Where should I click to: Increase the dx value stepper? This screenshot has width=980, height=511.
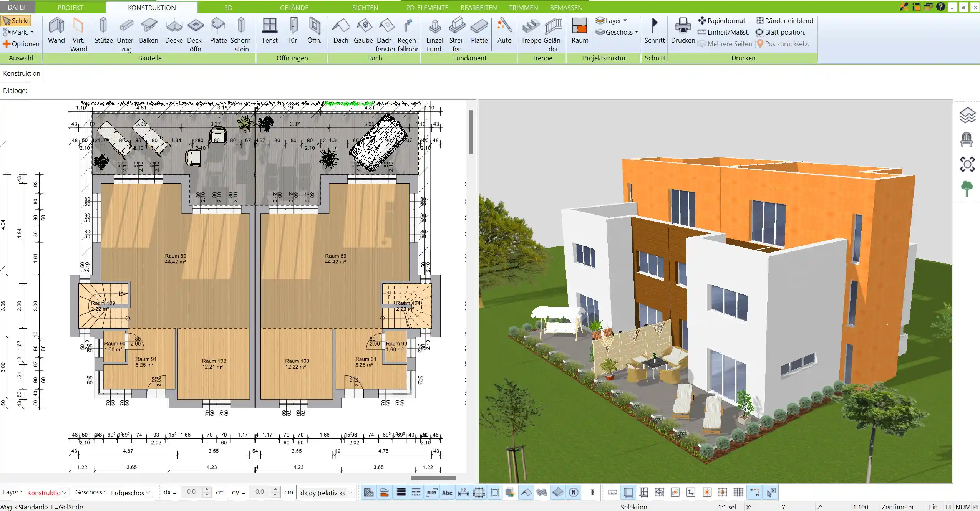[207, 489]
